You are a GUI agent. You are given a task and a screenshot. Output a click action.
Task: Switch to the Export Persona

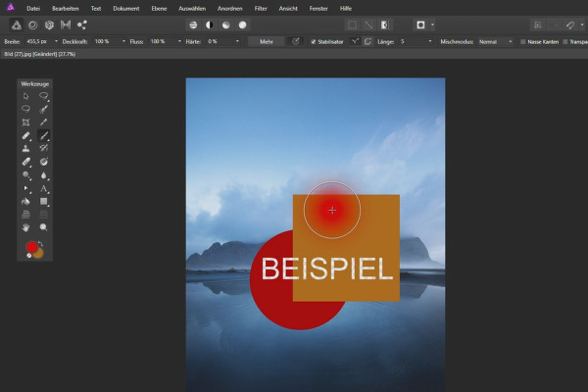coord(82,25)
